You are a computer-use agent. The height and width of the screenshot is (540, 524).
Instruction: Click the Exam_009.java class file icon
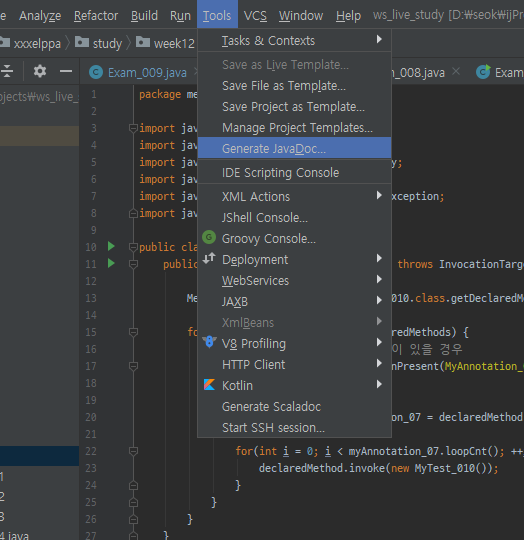point(96,72)
